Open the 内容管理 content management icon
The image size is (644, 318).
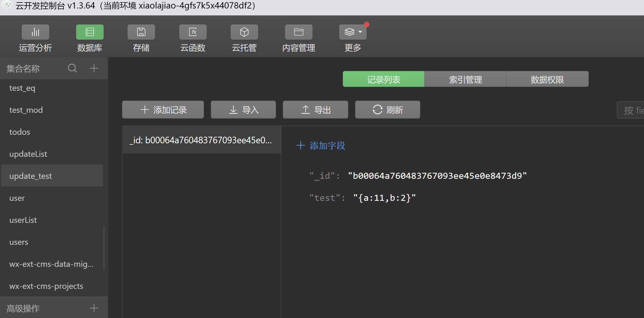click(298, 32)
